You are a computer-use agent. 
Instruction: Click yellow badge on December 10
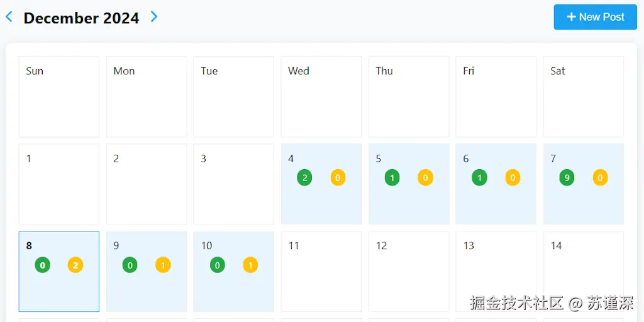(x=250, y=265)
